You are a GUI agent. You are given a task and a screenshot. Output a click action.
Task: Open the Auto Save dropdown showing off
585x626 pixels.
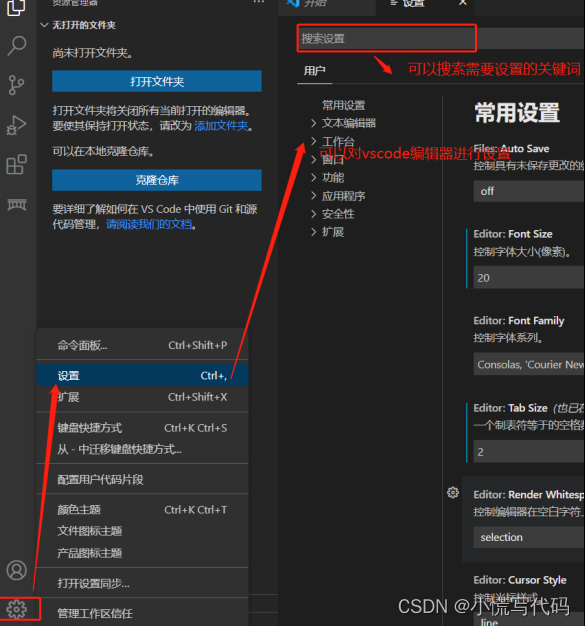coord(529,191)
